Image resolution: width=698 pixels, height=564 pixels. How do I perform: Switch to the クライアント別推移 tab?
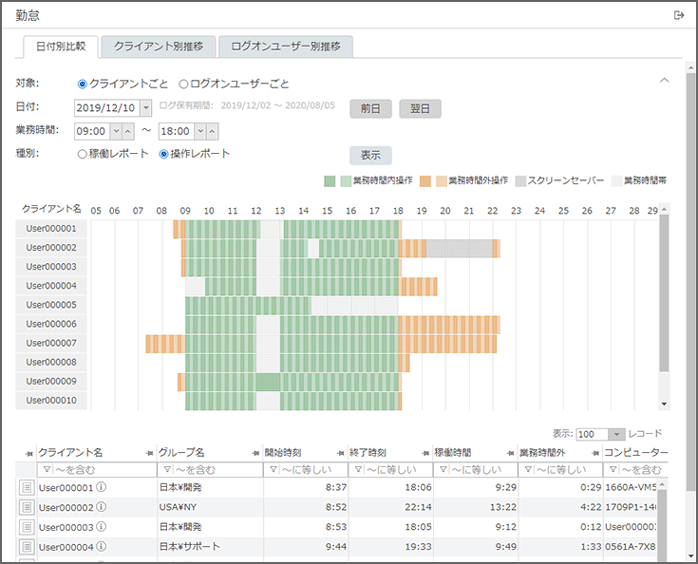coord(158,47)
